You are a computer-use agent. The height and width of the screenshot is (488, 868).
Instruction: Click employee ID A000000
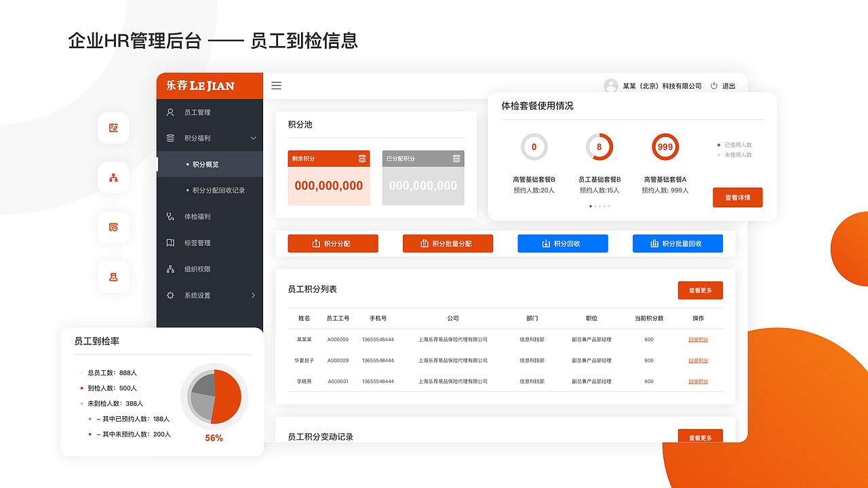(x=338, y=340)
